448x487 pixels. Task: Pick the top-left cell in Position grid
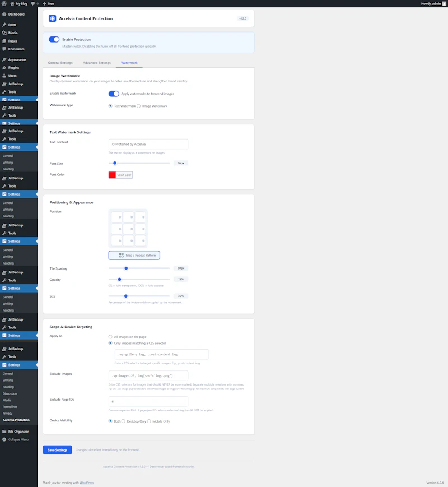click(x=116, y=217)
